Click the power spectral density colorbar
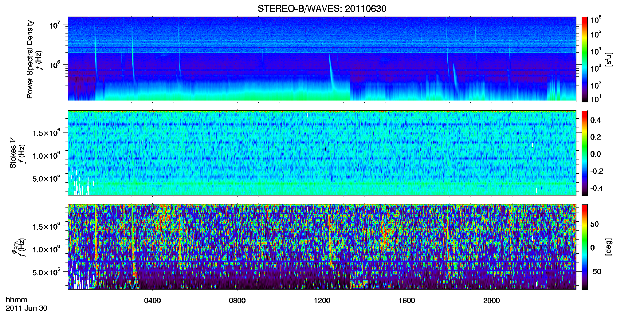The height and width of the screenshot is (332, 644). tap(585, 59)
